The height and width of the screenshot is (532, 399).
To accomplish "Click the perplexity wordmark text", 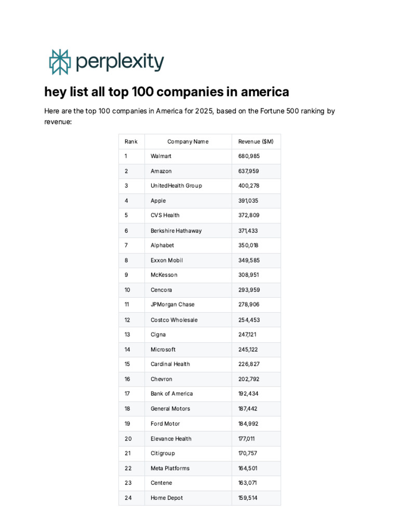I will 120,62.
